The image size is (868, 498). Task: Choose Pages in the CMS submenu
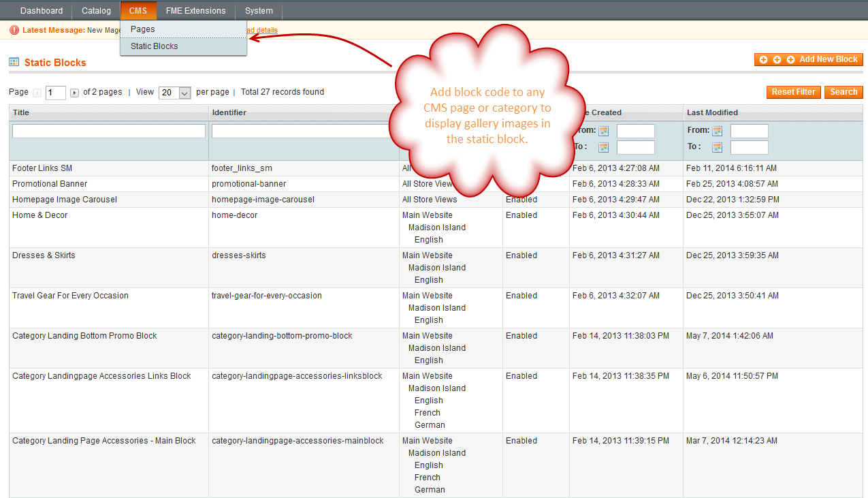(143, 29)
